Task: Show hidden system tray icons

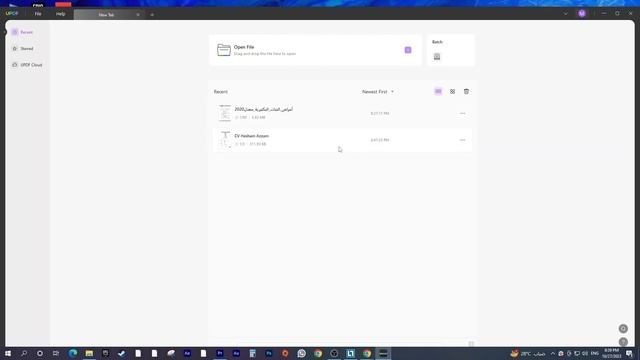Action: pyautogui.click(x=553, y=353)
